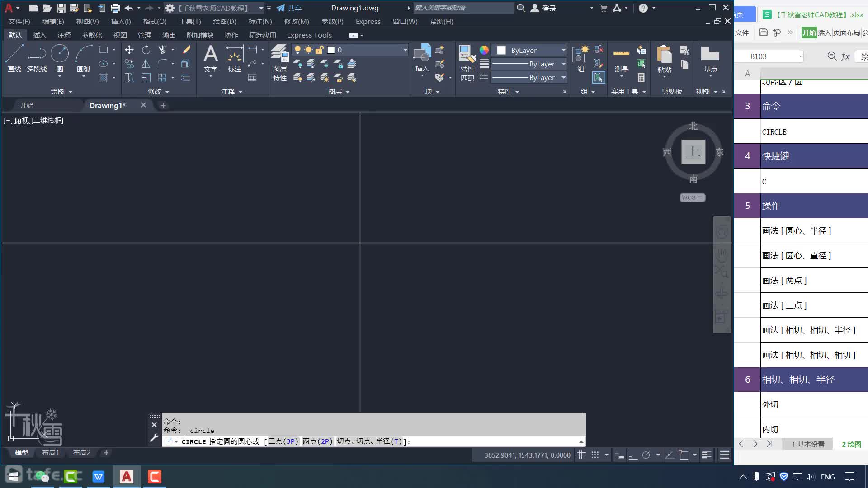This screenshot has height=488, width=868.
Task: Select the Polyline (多段线) tool
Action: click(x=37, y=58)
